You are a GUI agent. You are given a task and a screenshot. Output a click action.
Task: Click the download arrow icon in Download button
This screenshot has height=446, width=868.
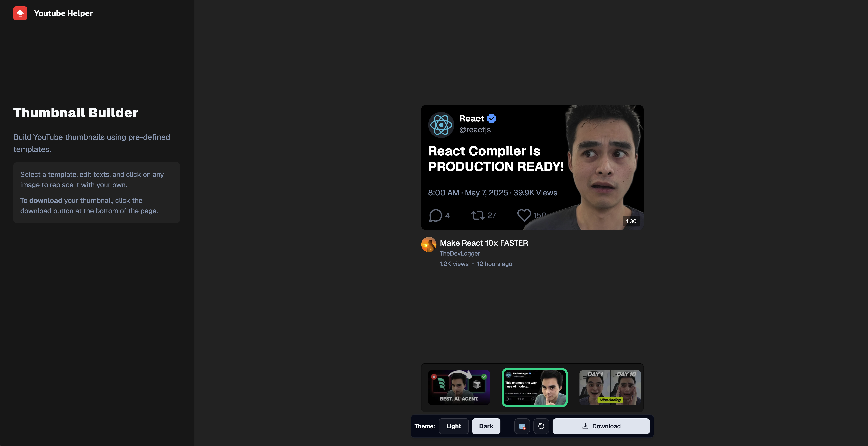pyautogui.click(x=585, y=426)
